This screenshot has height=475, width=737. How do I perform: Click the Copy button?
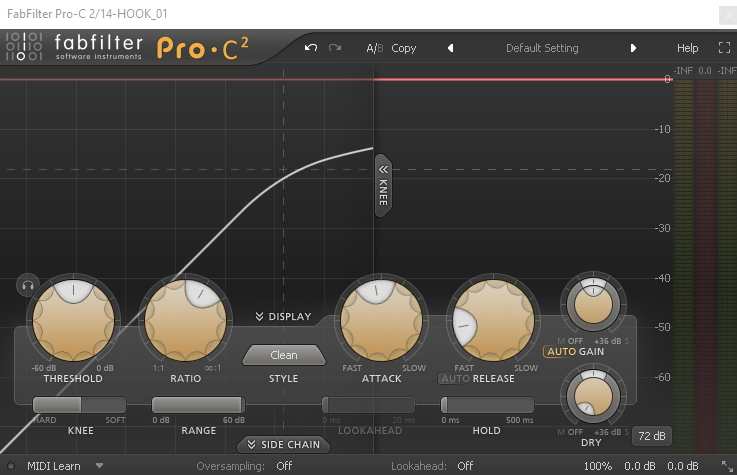click(x=404, y=48)
